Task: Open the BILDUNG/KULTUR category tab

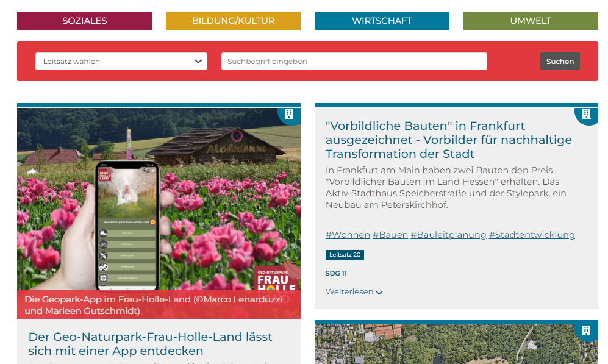Action: coord(233,21)
